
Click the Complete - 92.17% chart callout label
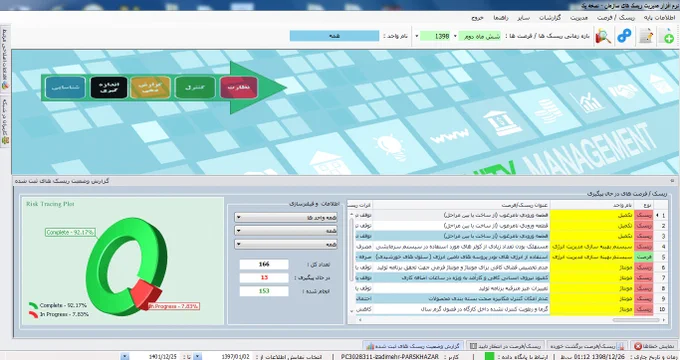(70, 232)
